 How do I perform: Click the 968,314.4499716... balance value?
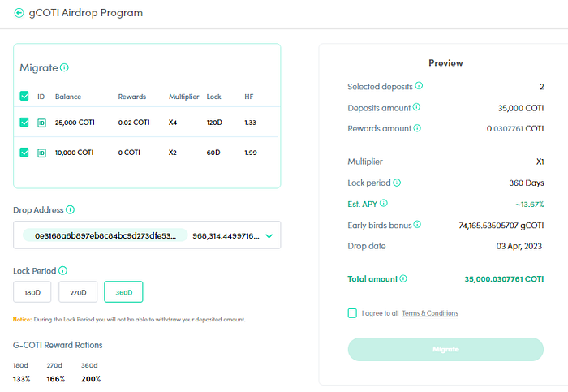pos(226,236)
